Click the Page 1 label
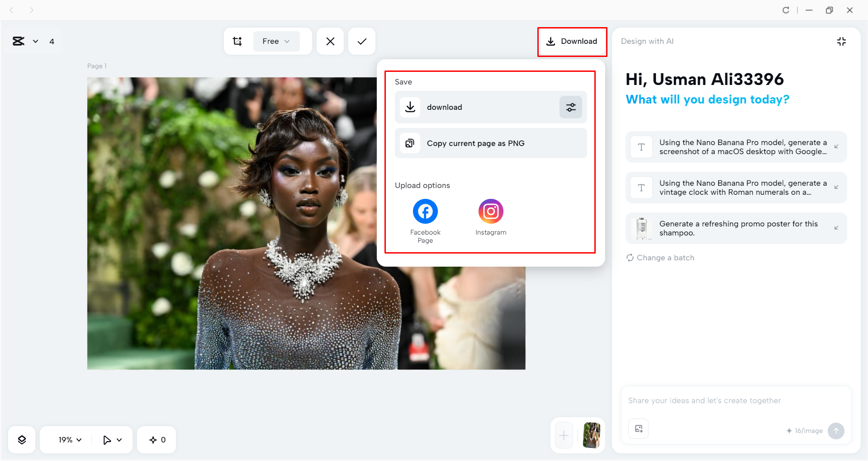 [97, 66]
